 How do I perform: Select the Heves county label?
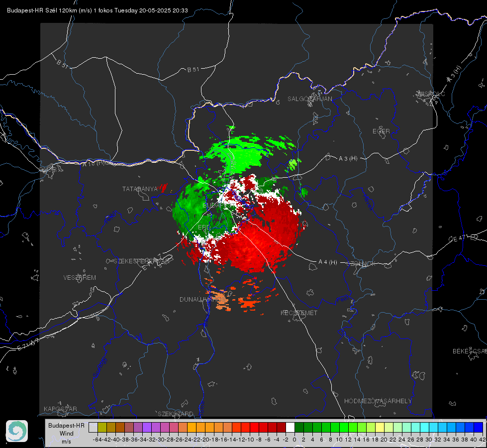pos(368,203)
